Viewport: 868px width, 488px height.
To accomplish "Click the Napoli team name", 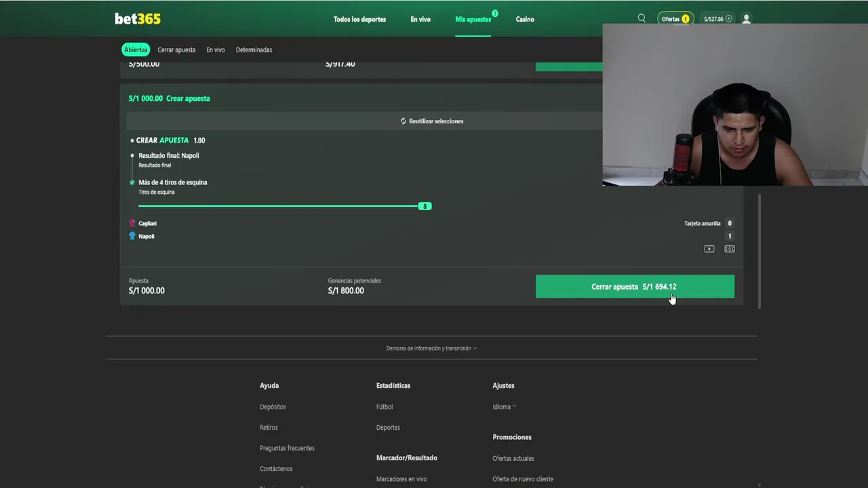I will tap(146, 236).
